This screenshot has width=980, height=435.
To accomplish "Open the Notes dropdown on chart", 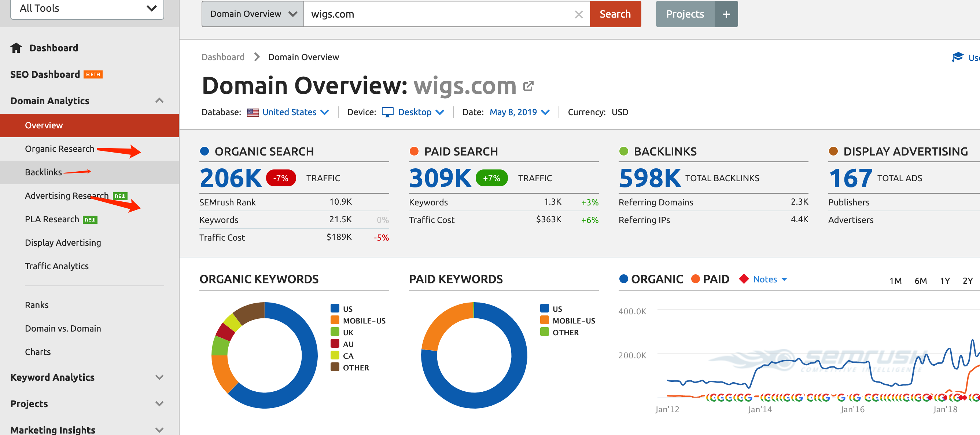I will (770, 279).
